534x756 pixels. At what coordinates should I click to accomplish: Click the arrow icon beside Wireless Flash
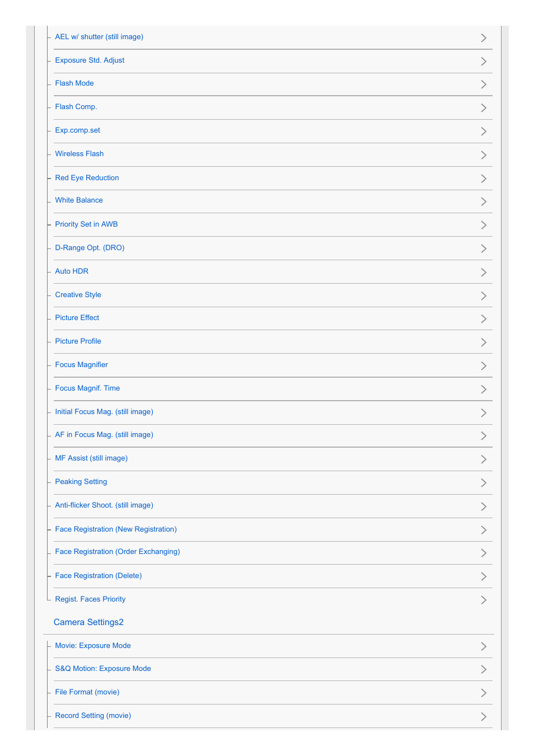pyautogui.click(x=484, y=155)
